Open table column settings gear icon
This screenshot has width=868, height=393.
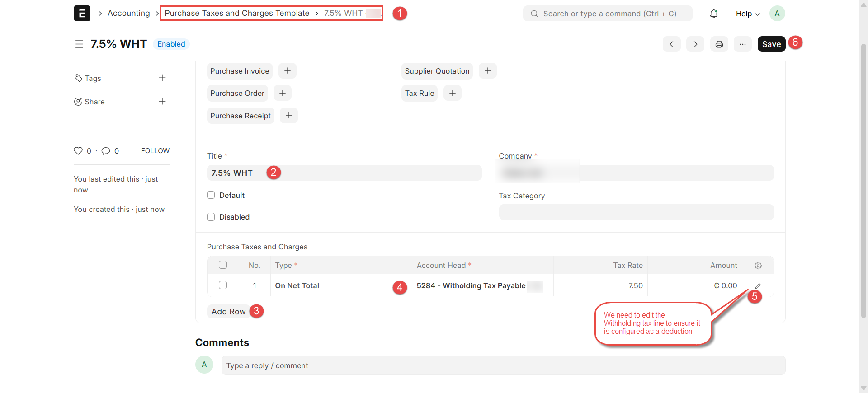(x=758, y=266)
